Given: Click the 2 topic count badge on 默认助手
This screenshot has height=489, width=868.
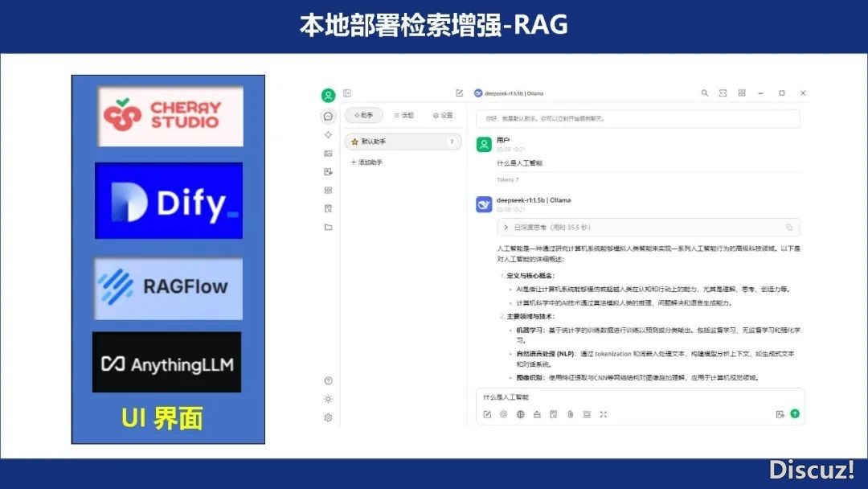Looking at the screenshot, I should click(x=452, y=142).
